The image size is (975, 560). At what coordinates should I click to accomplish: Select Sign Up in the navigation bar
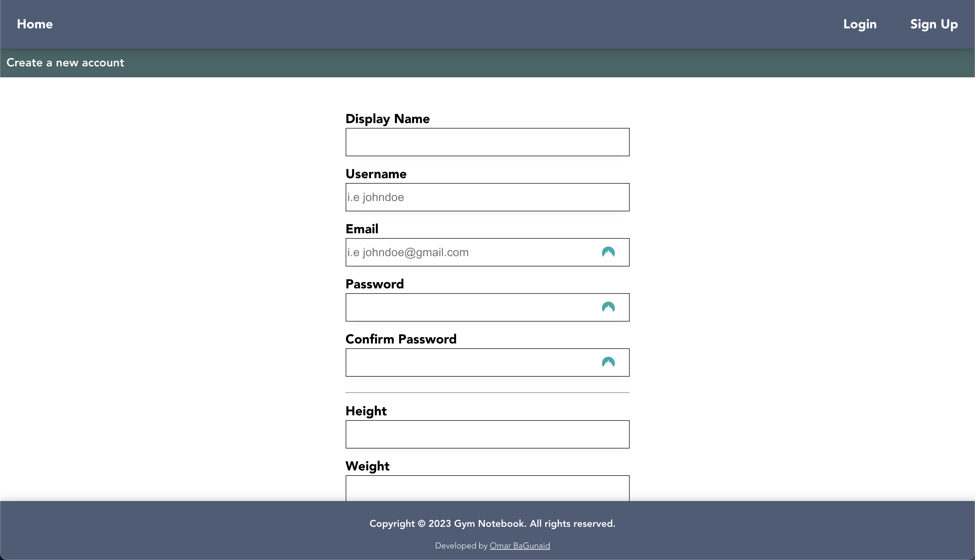[933, 24]
